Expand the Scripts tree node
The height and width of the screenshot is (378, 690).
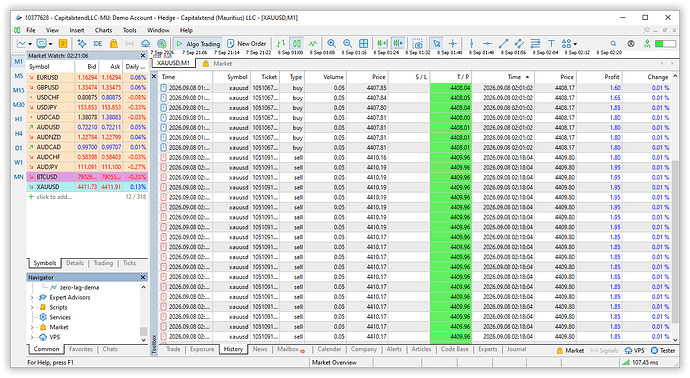(x=32, y=307)
